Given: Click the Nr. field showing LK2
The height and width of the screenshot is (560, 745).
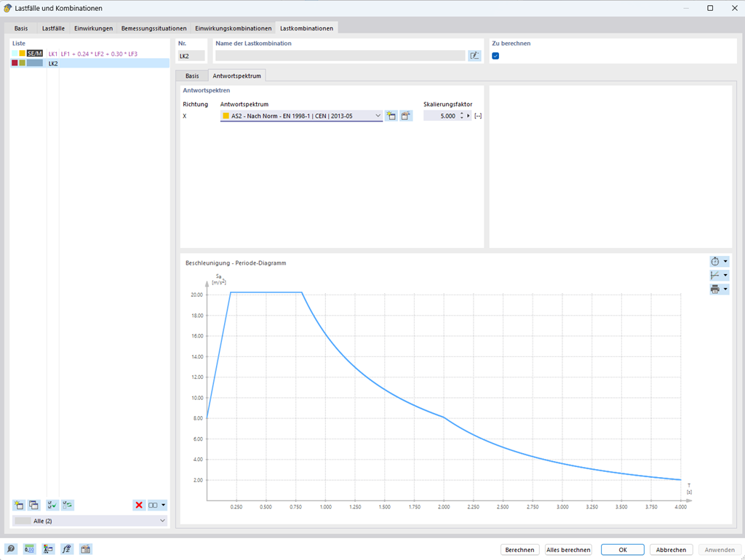Looking at the screenshot, I should coord(191,55).
